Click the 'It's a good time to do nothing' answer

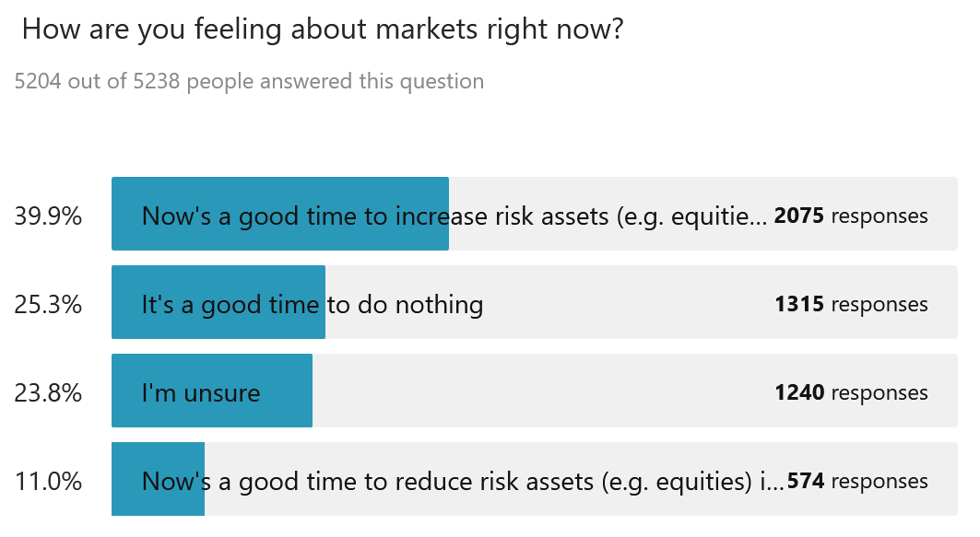(312, 305)
